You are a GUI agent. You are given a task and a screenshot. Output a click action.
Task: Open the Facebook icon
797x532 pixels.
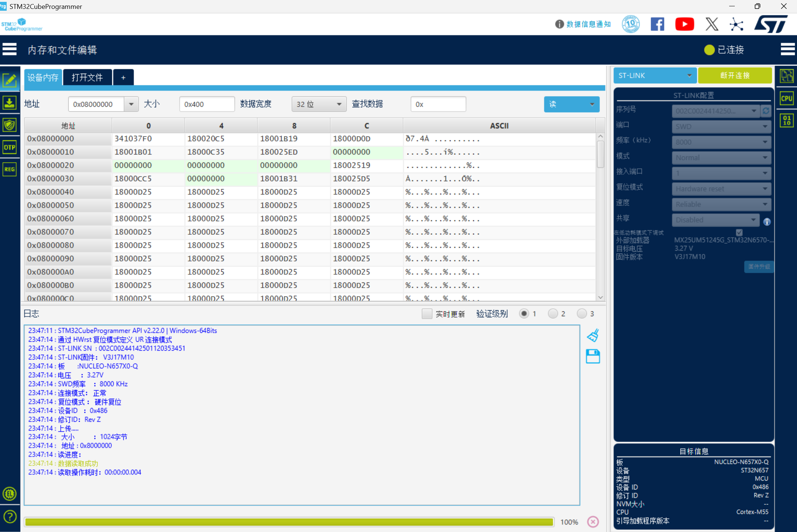point(657,24)
